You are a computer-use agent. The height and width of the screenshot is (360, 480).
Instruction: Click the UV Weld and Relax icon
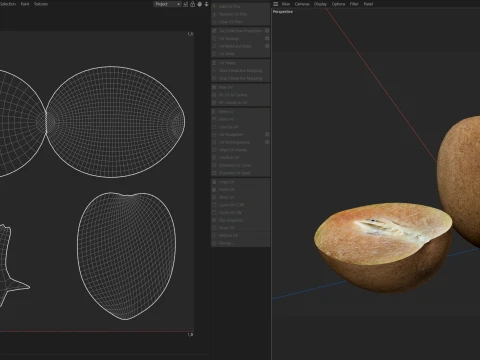pyautogui.click(x=214, y=46)
